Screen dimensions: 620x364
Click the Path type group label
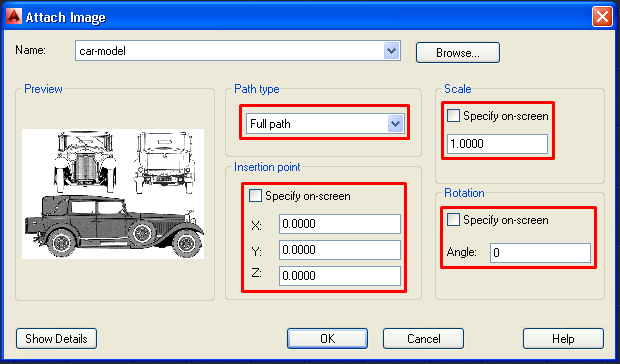(x=257, y=89)
